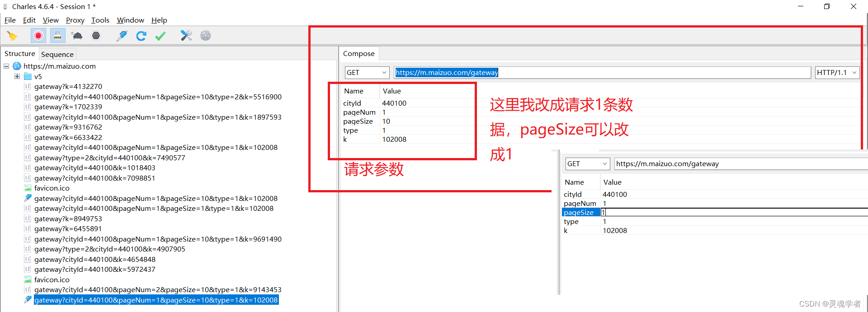Click the pageSize value 10 cell
Screen dimensions: 868x312
(x=386, y=121)
